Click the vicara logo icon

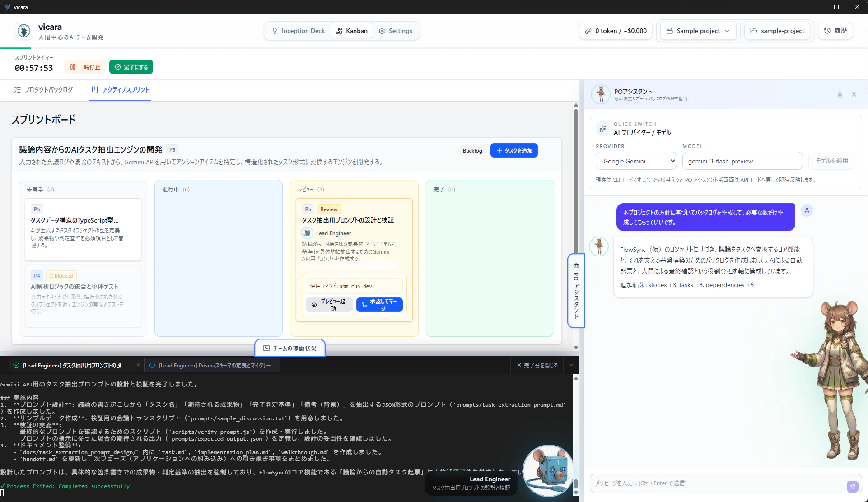pos(23,31)
